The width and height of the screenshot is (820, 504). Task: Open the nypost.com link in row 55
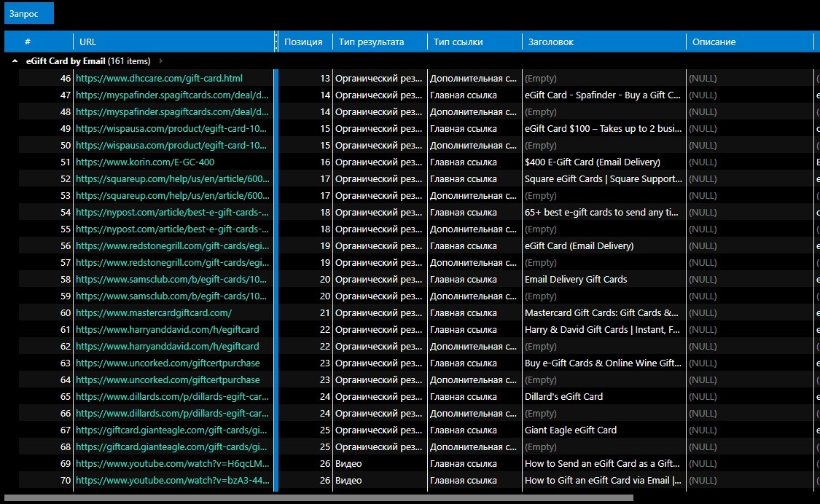point(172,229)
